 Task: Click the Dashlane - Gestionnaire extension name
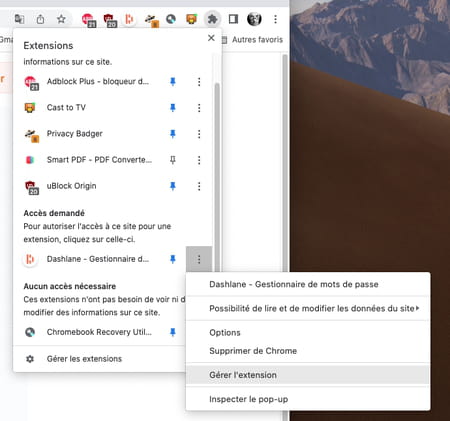pos(98,259)
